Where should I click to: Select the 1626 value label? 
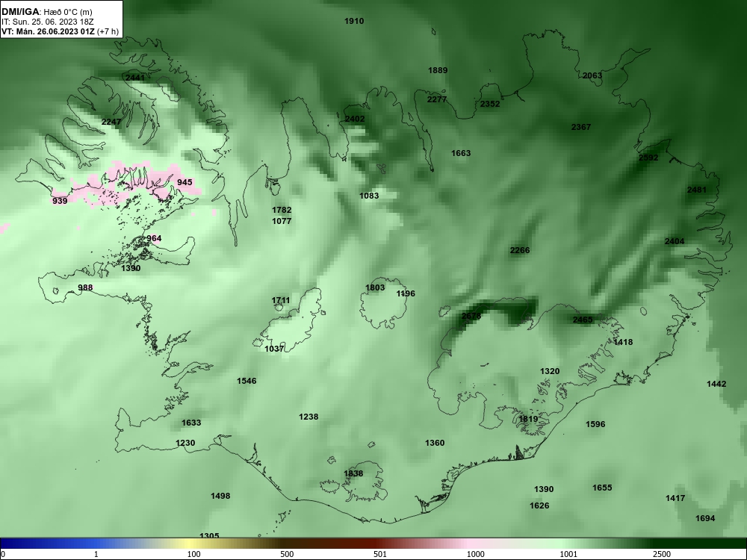coord(539,506)
